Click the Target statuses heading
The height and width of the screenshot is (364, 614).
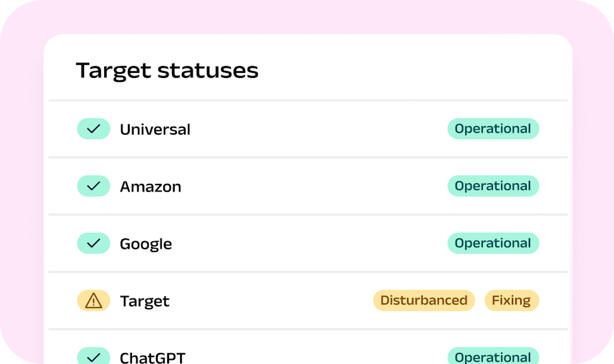click(167, 71)
